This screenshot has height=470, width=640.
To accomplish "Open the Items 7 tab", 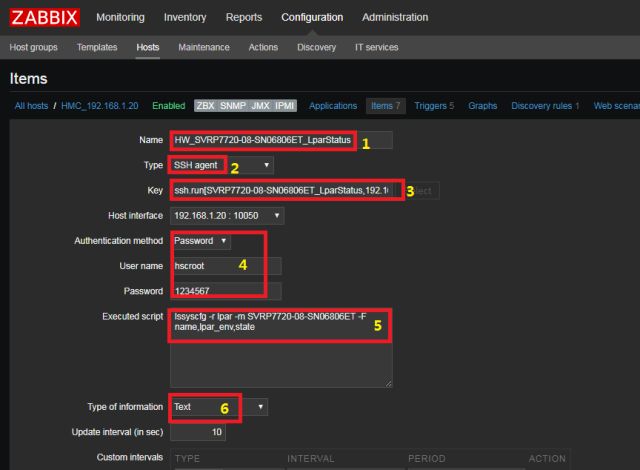I will click(x=386, y=106).
